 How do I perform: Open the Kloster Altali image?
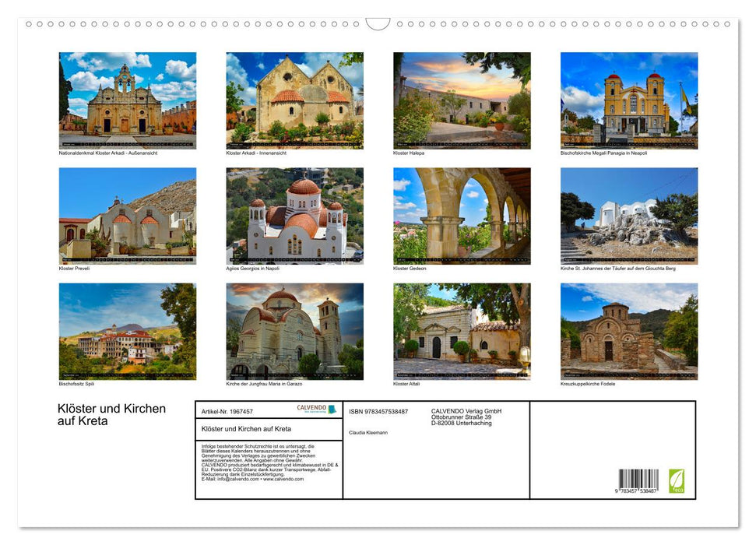pyautogui.click(x=460, y=333)
